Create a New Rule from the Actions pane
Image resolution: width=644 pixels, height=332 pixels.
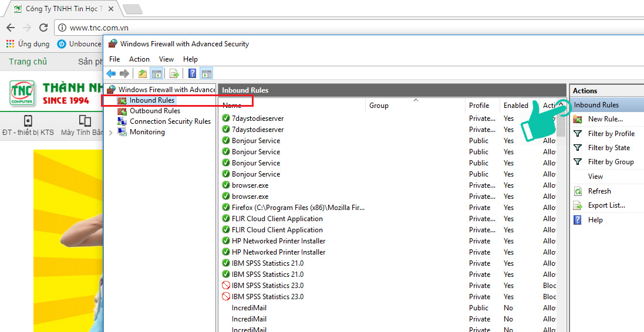coord(605,119)
